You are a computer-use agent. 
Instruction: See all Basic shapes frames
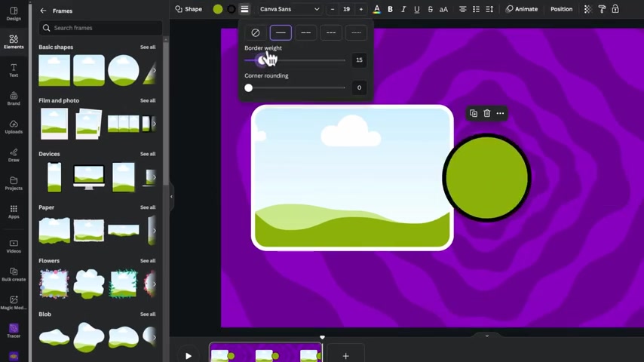[148, 48]
